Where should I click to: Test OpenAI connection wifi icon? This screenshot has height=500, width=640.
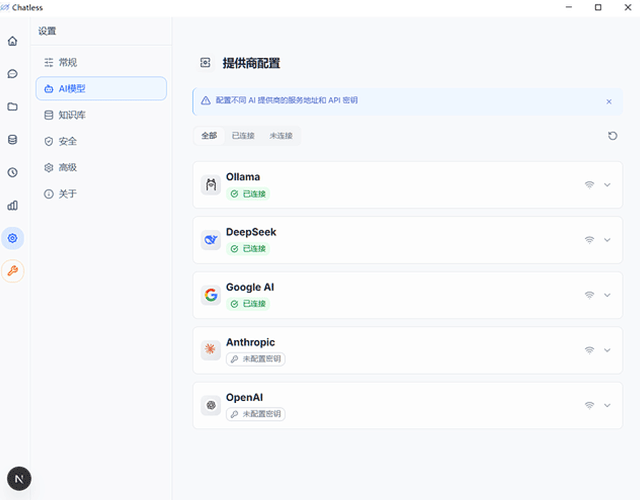point(589,405)
